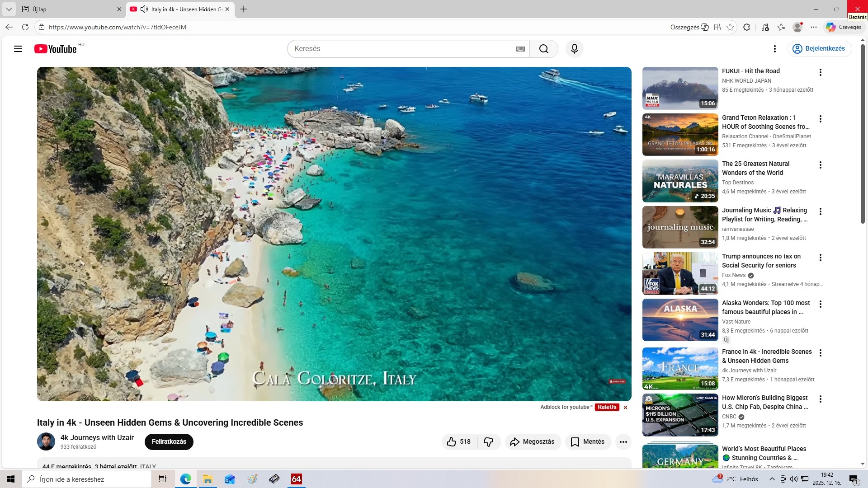Image resolution: width=868 pixels, height=488 pixels.
Task: Open browser extensions puzzle icon
Action: (746, 27)
